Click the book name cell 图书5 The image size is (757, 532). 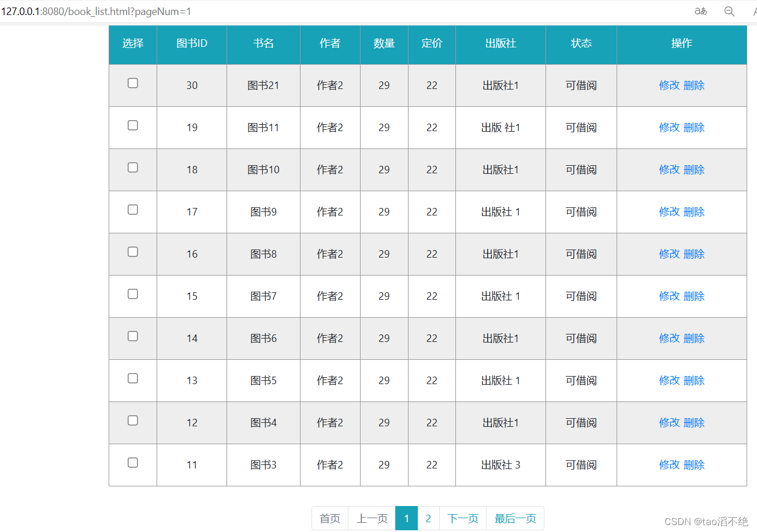click(x=264, y=381)
